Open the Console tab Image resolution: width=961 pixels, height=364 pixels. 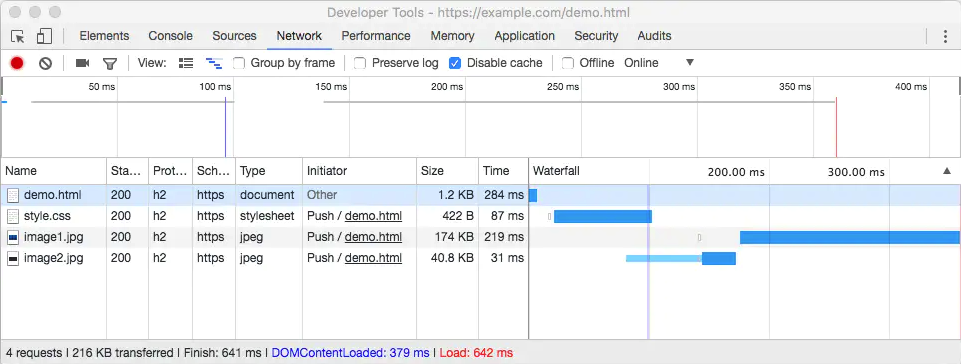[170, 36]
